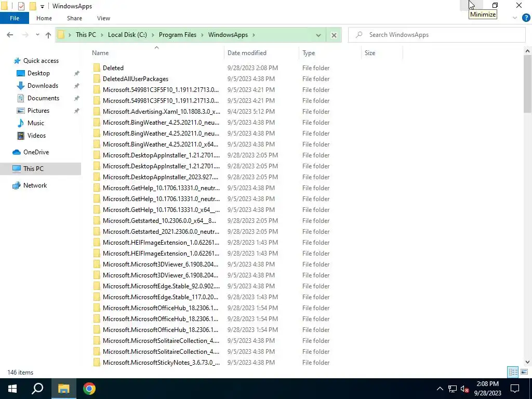Expand chevron after Program Files breadcrumb
Image resolution: width=532 pixels, height=399 pixels.
click(x=203, y=35)
